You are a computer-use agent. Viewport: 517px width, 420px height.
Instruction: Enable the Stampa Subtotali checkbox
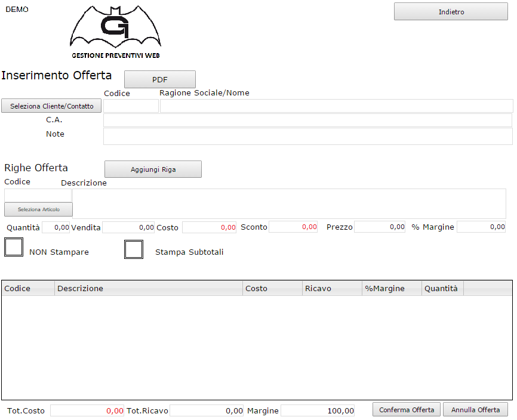[x=134, y=249]
